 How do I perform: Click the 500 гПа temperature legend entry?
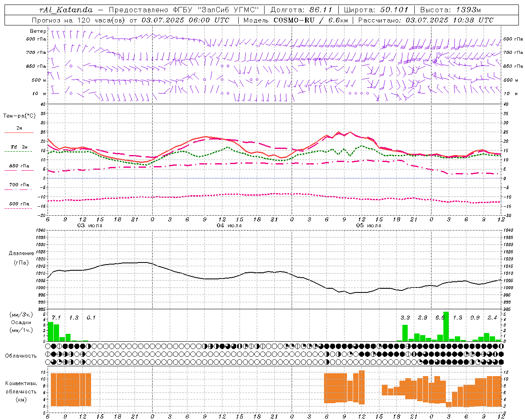[19, 204]
